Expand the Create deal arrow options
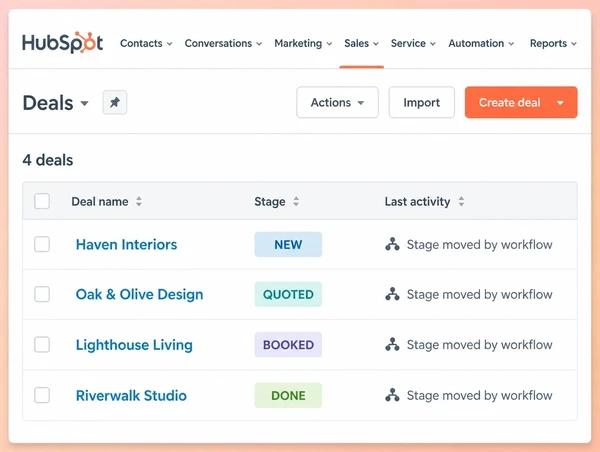600x452 pixels. (560, 103)
